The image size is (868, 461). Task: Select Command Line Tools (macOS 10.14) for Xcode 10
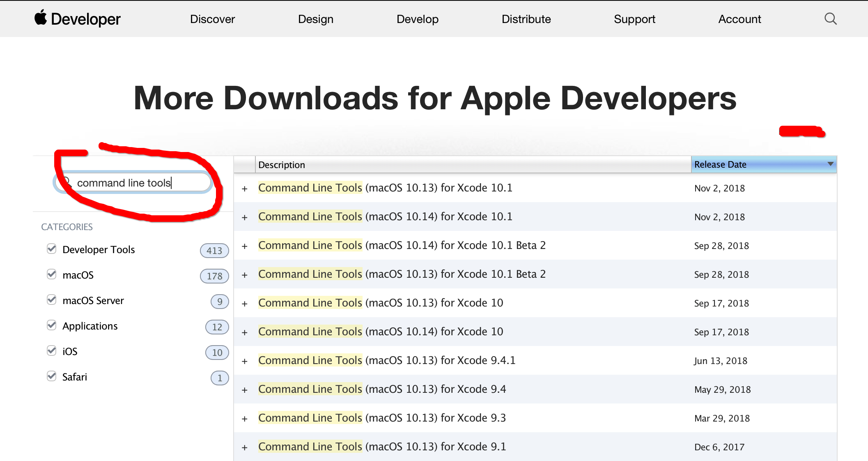(x=381, y=332)
